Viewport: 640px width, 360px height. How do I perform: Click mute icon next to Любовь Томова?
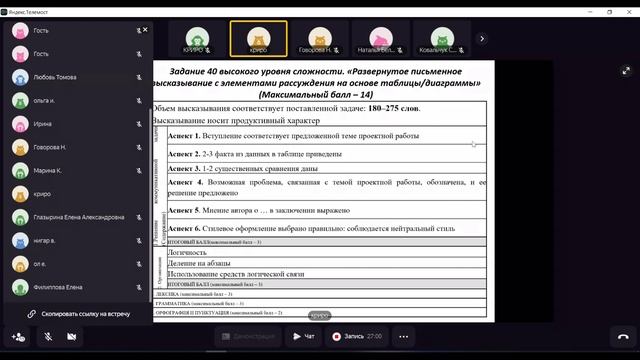[x=139, y=77]
